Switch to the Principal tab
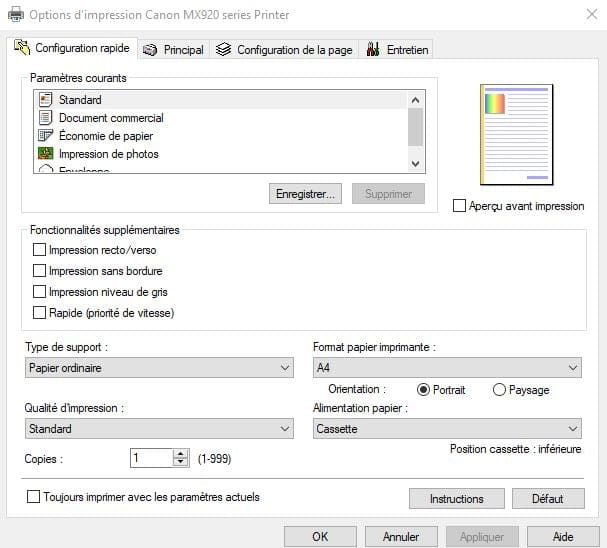The height and width of the screenshot is (548, 607). 173,50
